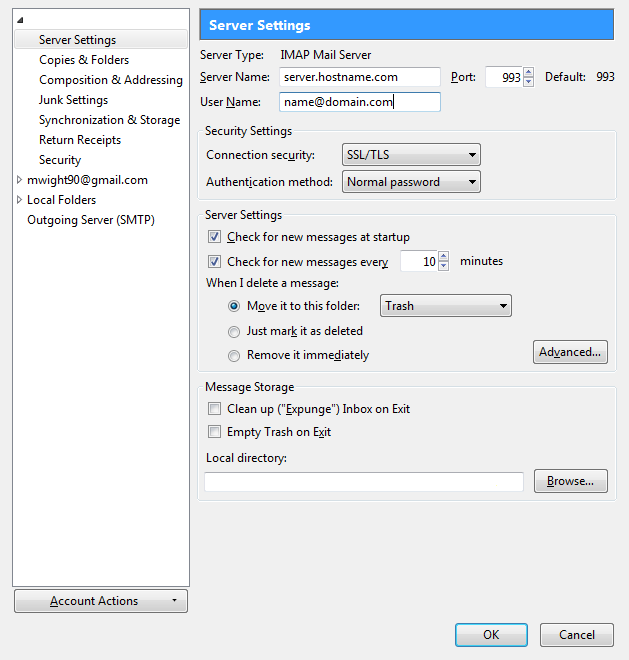The height and width of the screenshot is (660, 629).
Task: Open the Connection security dropdown
Action: point(410,155)
